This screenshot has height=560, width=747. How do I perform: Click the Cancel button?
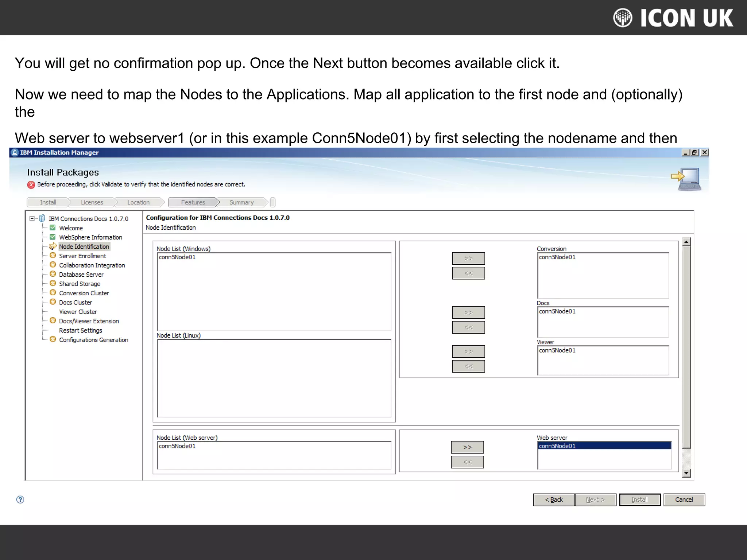coord(684,500)
